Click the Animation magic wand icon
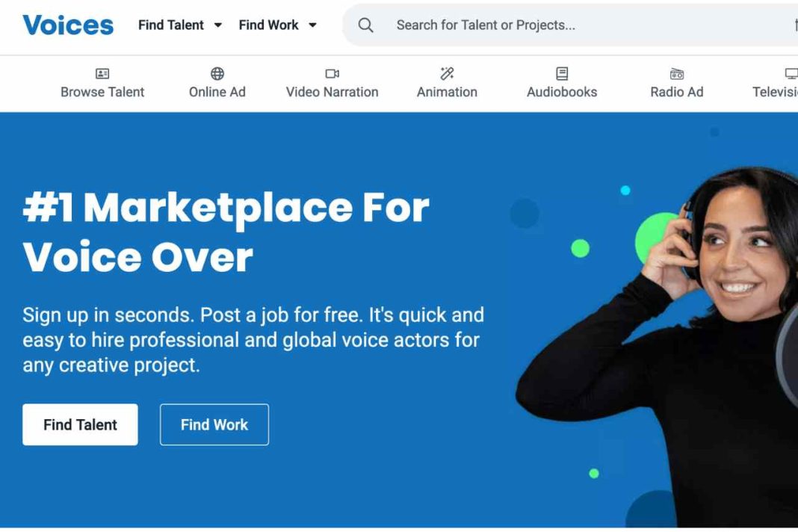Image resolution: width=798 pixels, height=532 pixels. 447,73
